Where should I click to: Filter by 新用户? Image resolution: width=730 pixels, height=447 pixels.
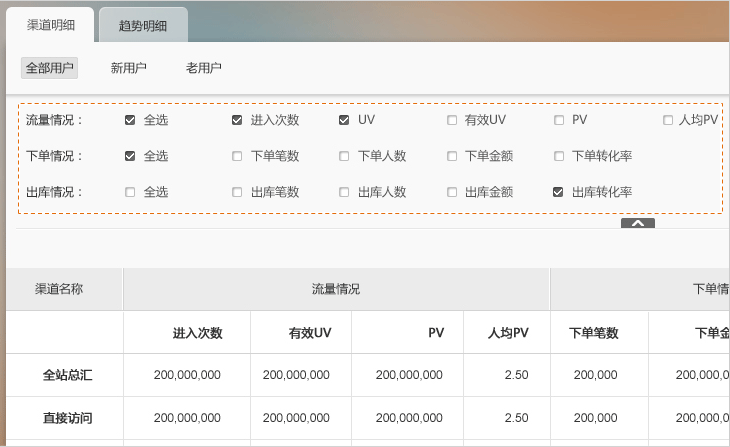click(128, 68)
